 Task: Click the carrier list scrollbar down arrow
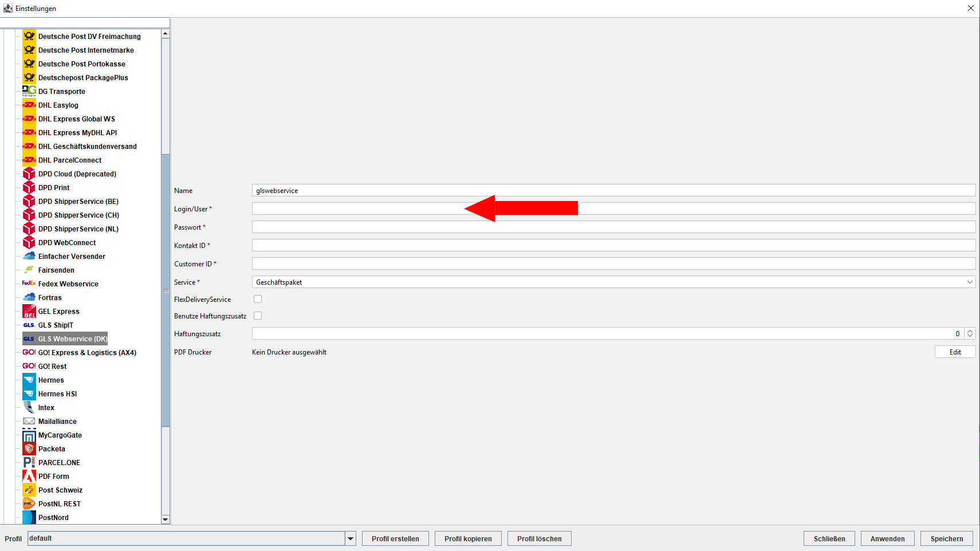[x=166, y=519]
